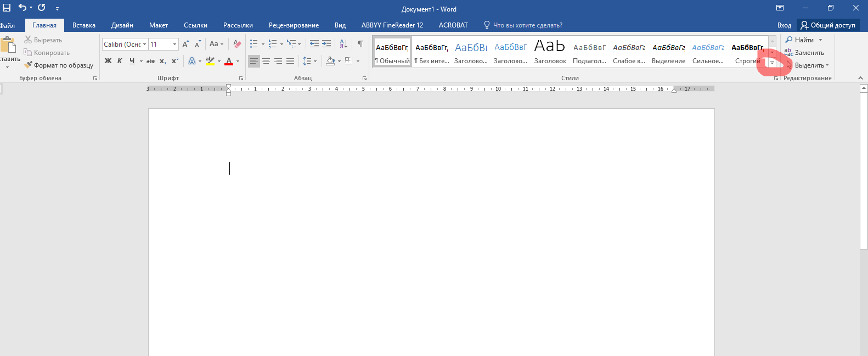
Task: Click the Общий доступ share button
Action: [828, 25]
